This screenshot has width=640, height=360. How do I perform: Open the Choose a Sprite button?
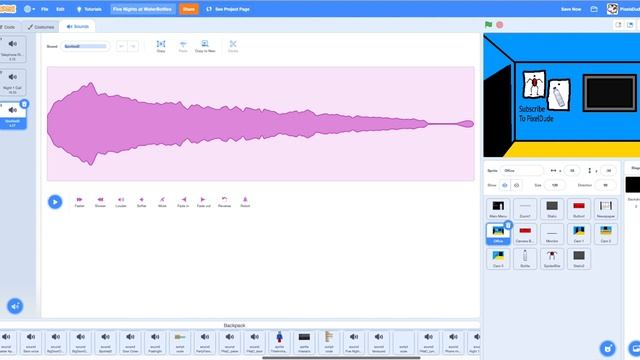coord(608,349)
